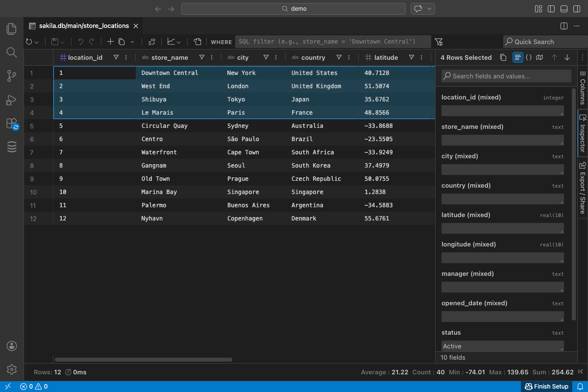Enable text view mode in the inspector
This screenshot has height=392, width=588.
(517, 57)
